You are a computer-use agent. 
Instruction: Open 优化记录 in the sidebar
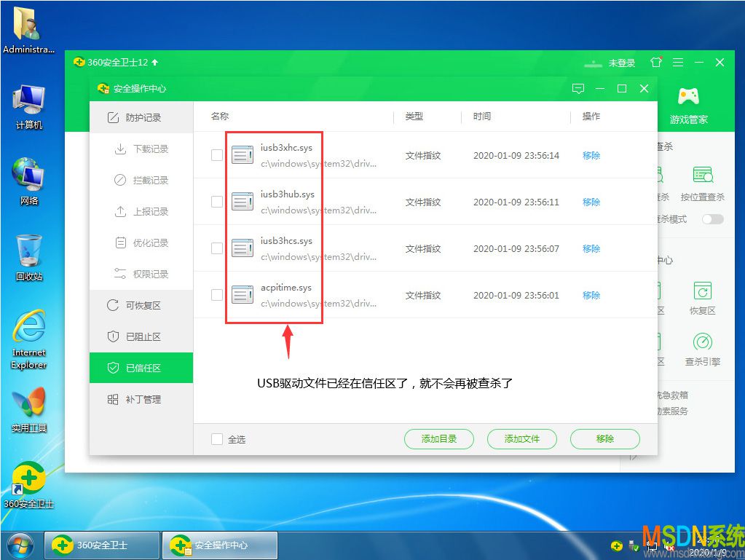click(x=141, y=242)
